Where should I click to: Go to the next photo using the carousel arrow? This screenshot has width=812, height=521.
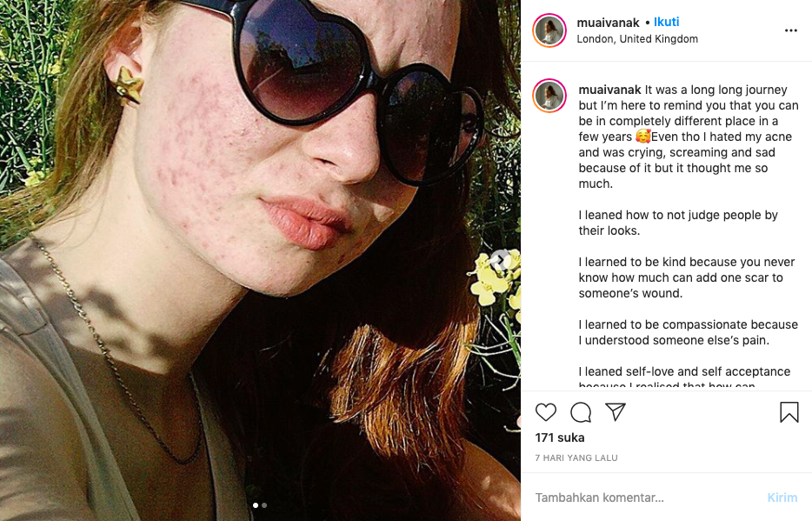[500, 260]
